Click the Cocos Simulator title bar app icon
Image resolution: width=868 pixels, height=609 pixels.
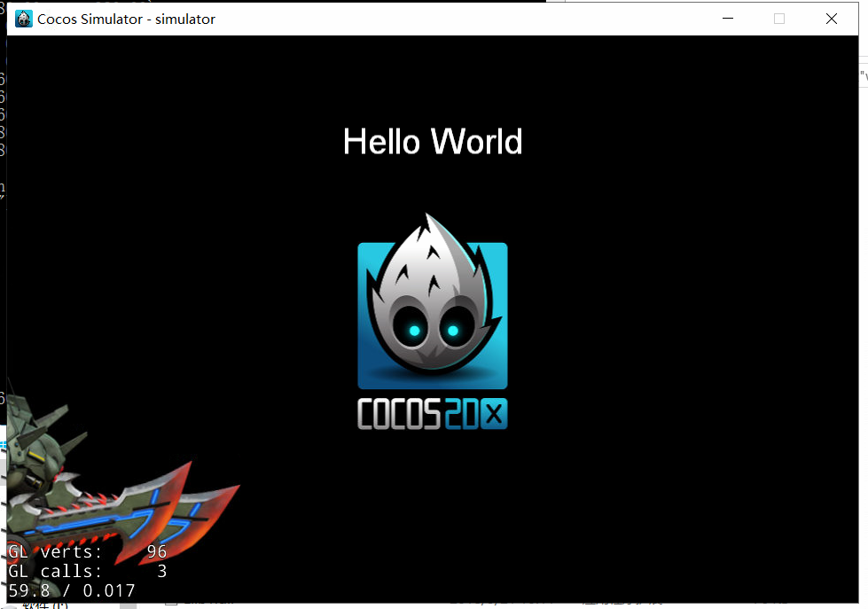pos(23,19)
